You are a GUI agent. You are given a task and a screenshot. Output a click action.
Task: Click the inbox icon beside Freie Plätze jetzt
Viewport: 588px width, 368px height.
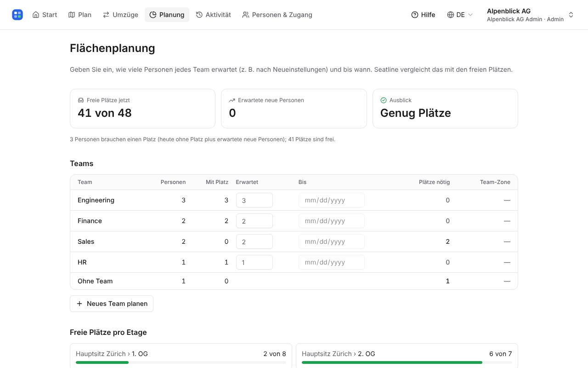(81, 100)
